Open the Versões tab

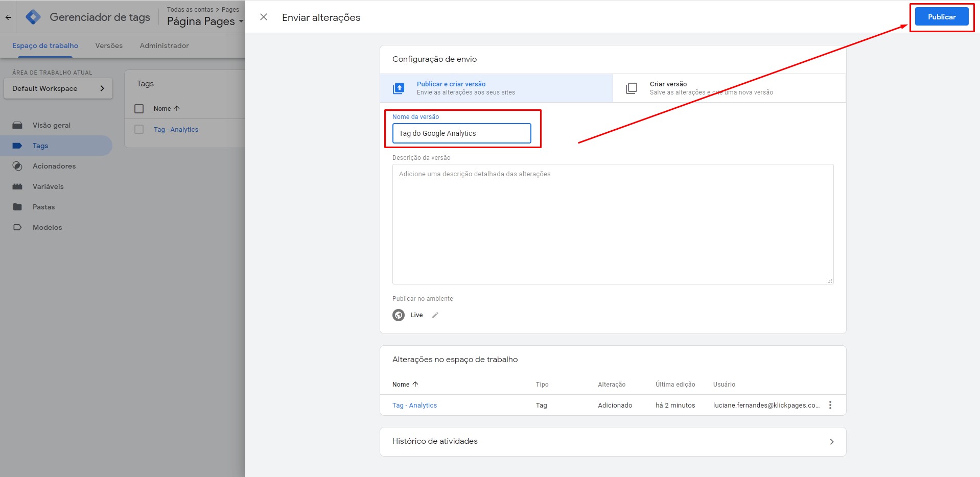(x=109, y=45)
